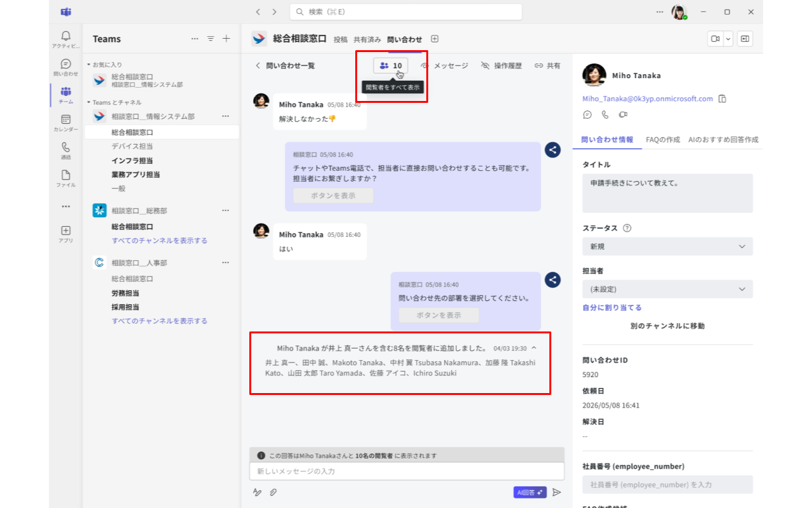Screen dimensions: 812x508
Task: Open the FAQの作成 tab
Action: click(x=663, y=140)
